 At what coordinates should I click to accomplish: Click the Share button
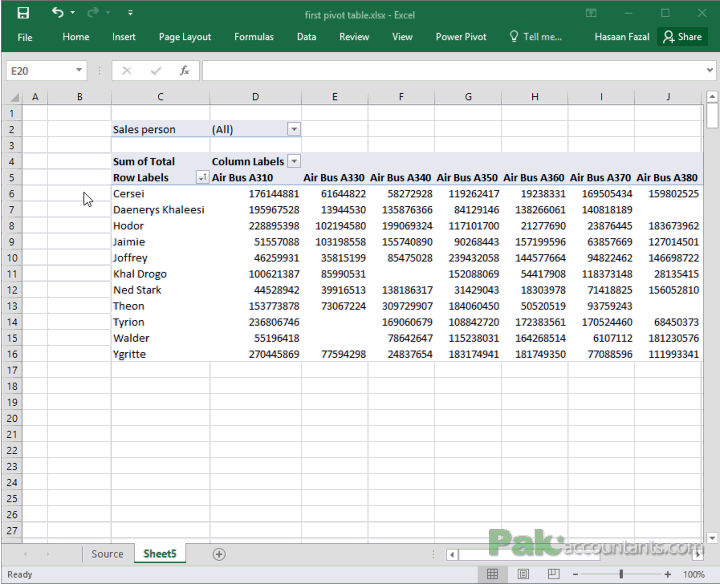pos(682,37)
